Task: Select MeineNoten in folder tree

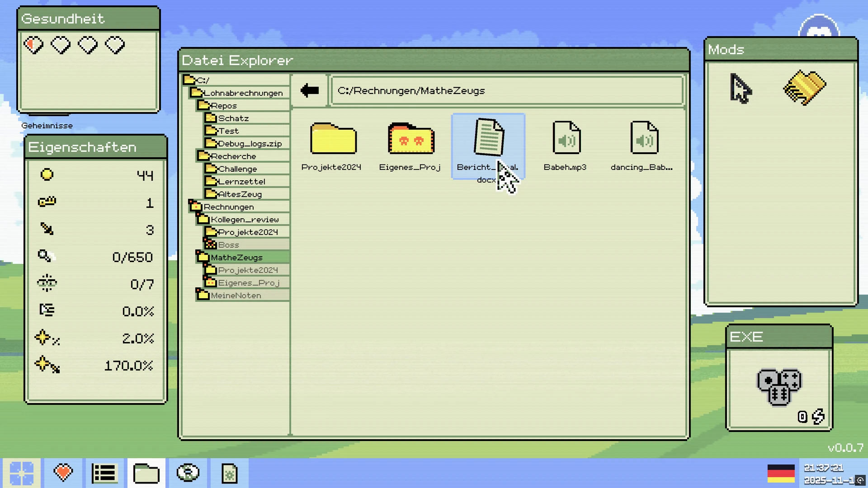Action: pos(236,296)
